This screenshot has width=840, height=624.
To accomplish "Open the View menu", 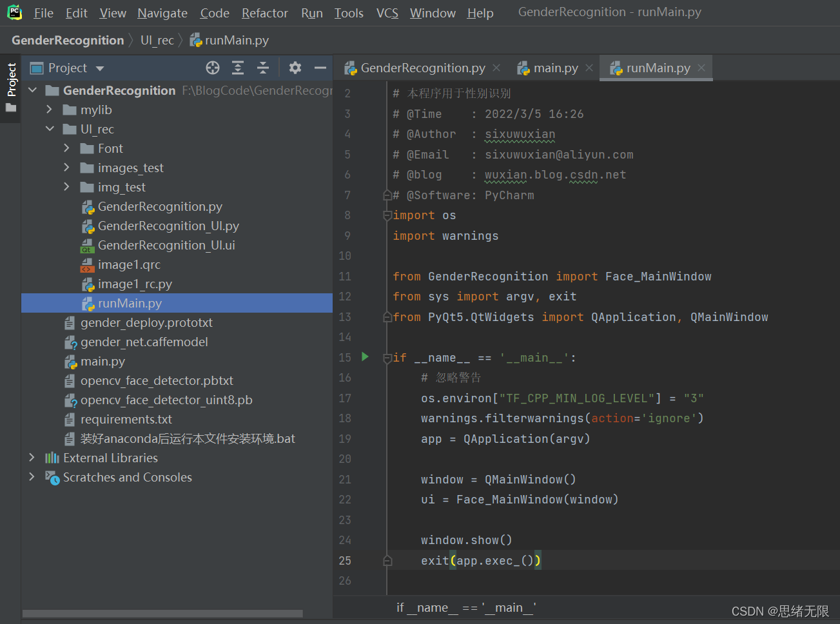I will point(113,13).
